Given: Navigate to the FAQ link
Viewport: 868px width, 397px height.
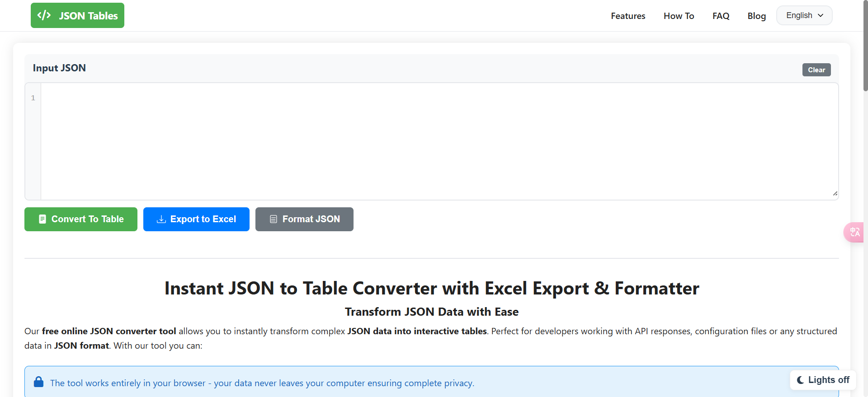Looking at the screenshot, I should pos(721,16).
